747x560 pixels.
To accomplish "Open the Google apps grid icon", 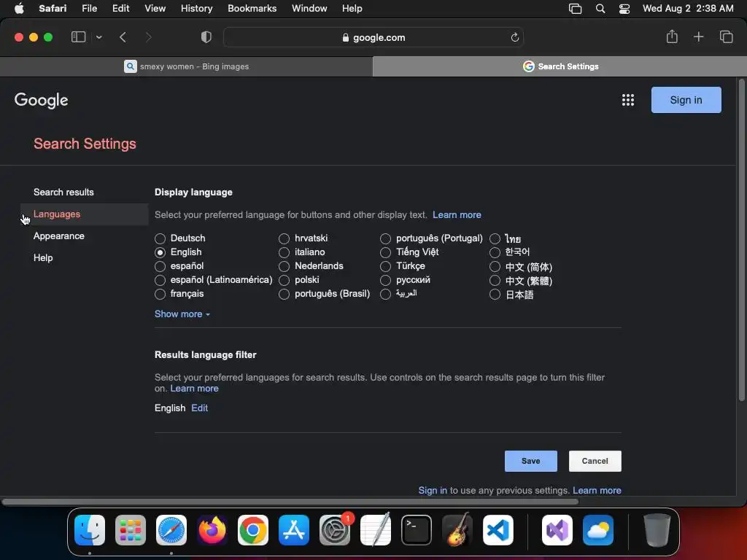I will pyautogui.click(x=628, y=100).
